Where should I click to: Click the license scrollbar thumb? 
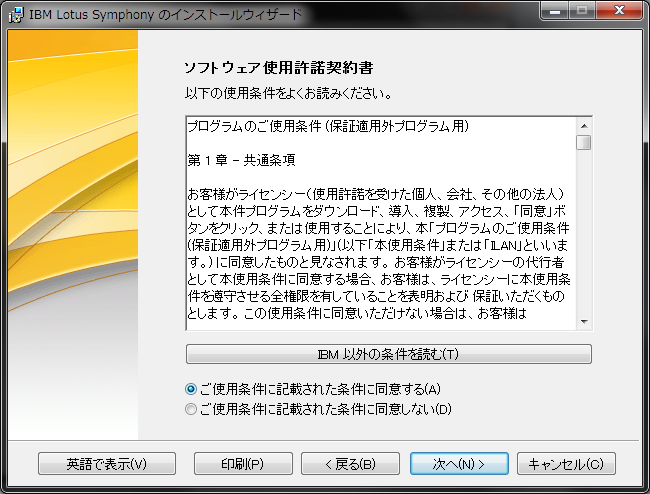coord(584,143)
